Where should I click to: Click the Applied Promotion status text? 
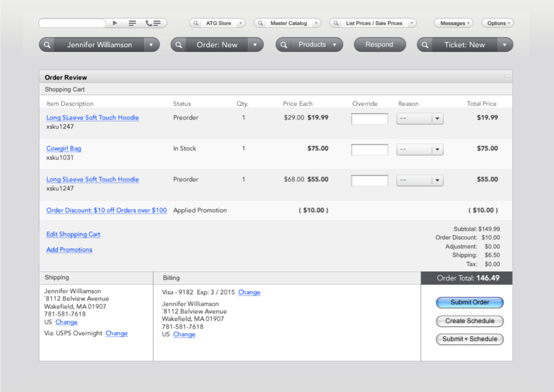click(x=200, y=210)
